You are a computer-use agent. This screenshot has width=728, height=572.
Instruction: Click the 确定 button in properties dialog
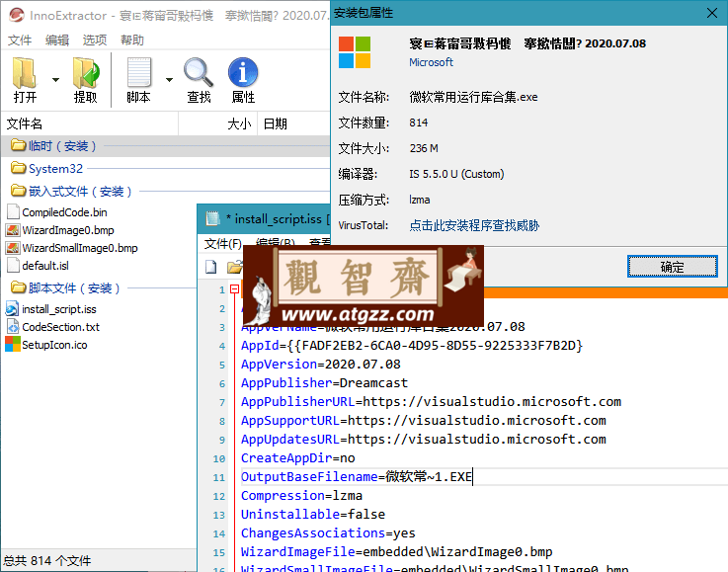coord(672,267)
